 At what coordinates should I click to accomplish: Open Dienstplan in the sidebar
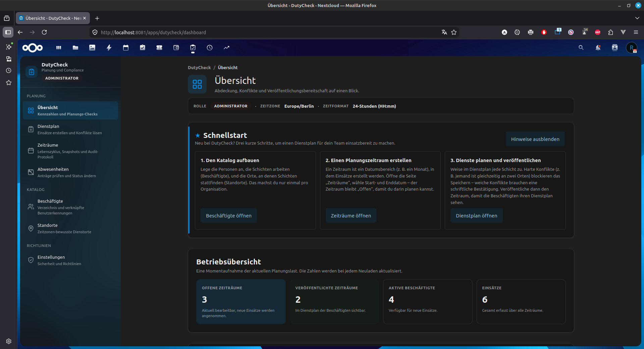click(70, 129)
